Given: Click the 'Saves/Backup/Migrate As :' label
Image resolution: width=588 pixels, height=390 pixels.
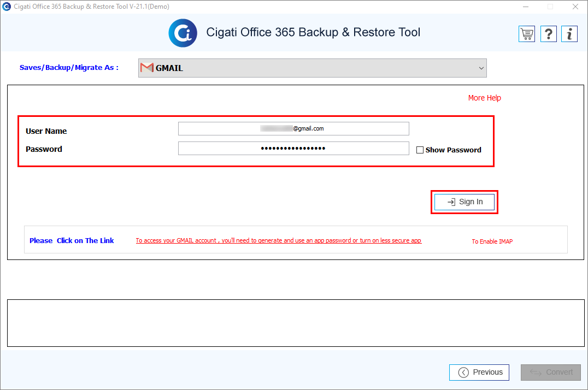Looking at the screenshot, I should point(69,68).
